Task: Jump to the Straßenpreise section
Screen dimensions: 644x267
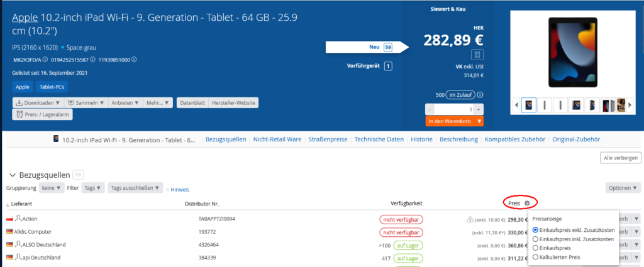Action: (328, 139)
